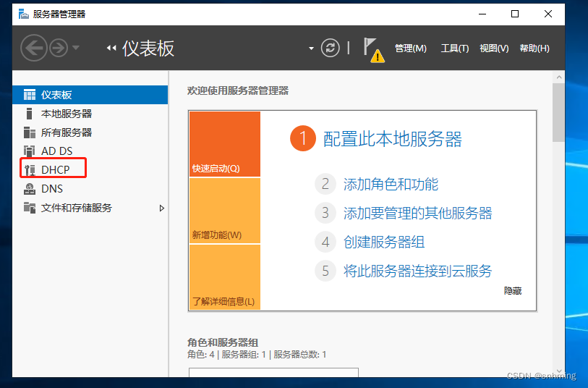
Task: Click the forward navigation arrow icon
Action: point(58,48)
